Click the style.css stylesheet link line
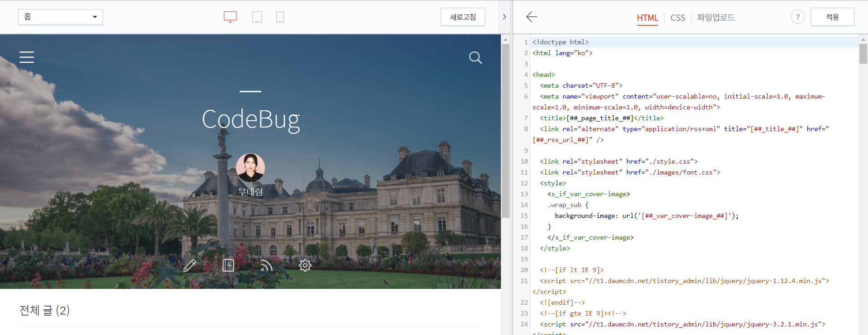 click(619, 161)
